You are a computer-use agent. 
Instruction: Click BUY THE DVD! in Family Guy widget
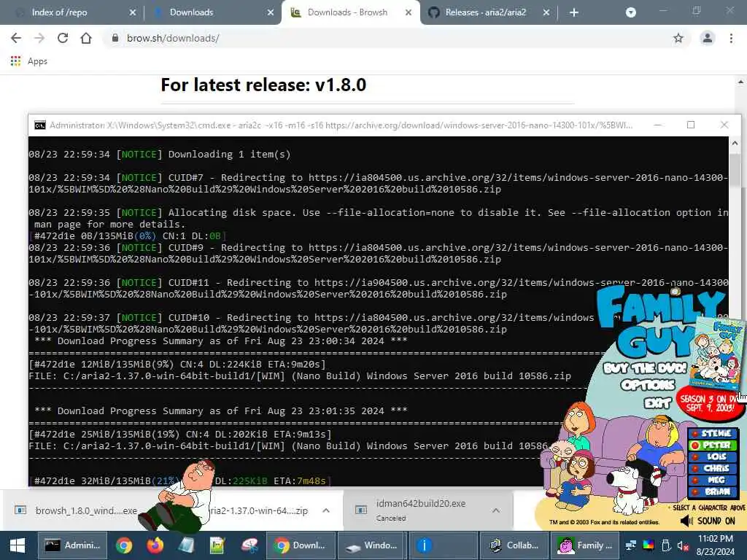tap(645, 368)
